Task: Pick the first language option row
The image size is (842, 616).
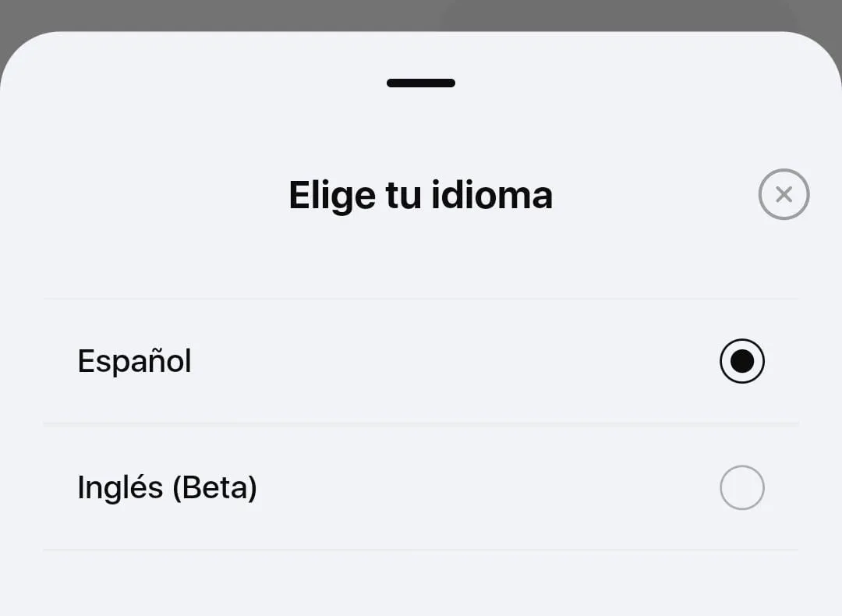Action: pos(420,361)
